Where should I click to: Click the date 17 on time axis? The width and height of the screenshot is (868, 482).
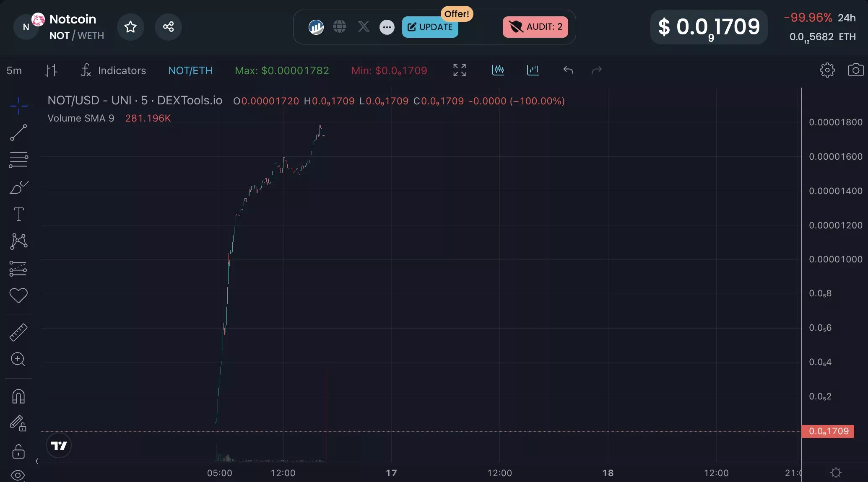391,473
